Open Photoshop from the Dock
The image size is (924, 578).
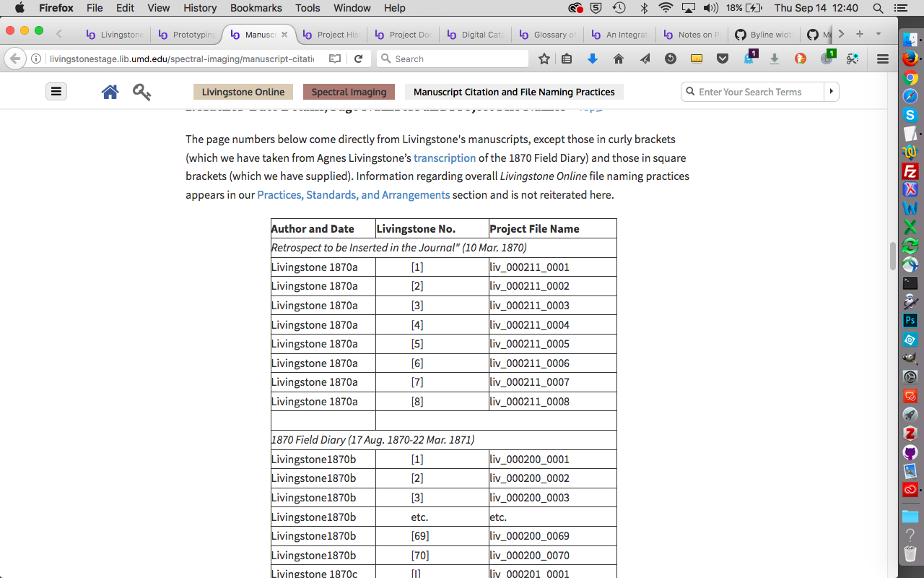910,320
